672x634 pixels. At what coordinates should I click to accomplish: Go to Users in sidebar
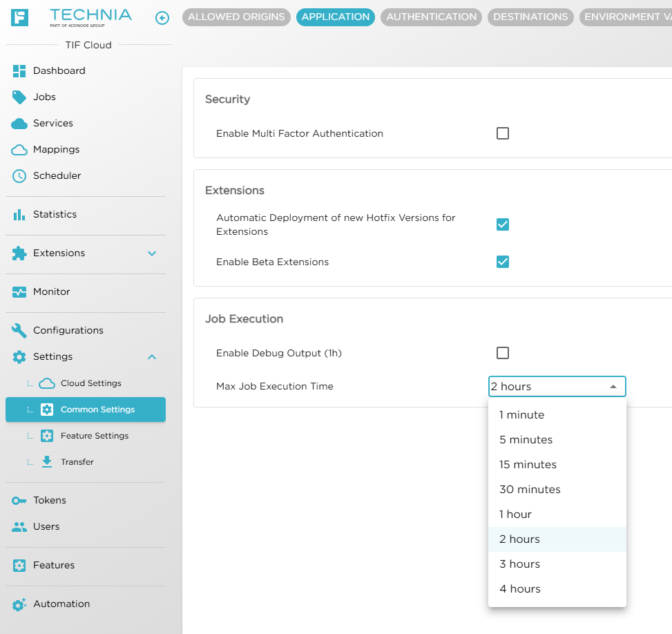pyautogui.click(x=46, y=526)
